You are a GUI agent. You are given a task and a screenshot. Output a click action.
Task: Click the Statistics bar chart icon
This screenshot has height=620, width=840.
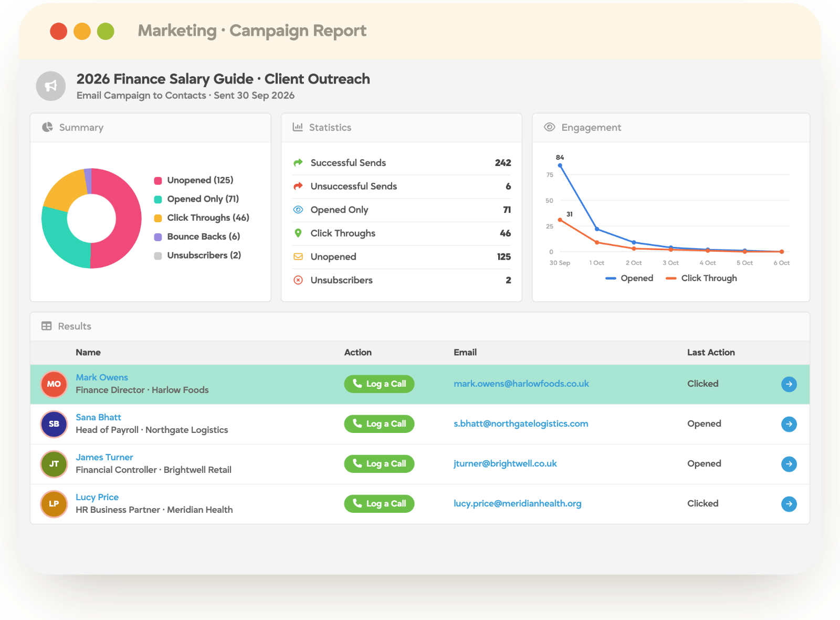(x=298, y=127)
